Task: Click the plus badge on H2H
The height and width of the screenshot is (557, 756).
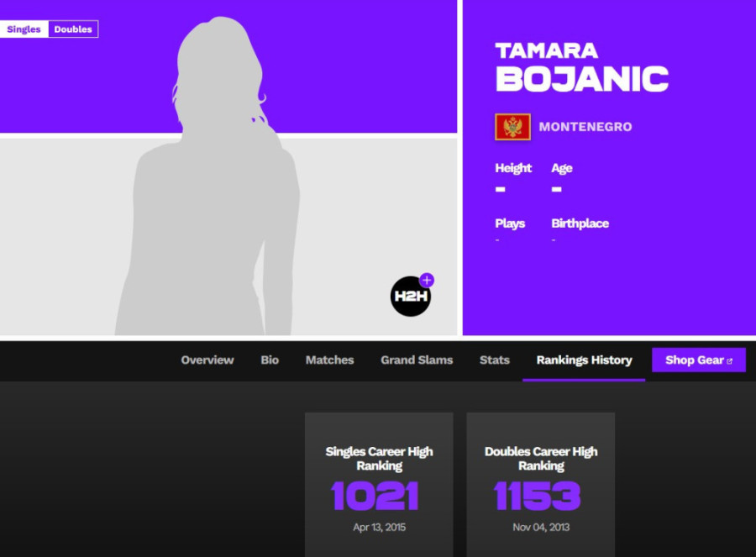Action: tap(427, 280)
